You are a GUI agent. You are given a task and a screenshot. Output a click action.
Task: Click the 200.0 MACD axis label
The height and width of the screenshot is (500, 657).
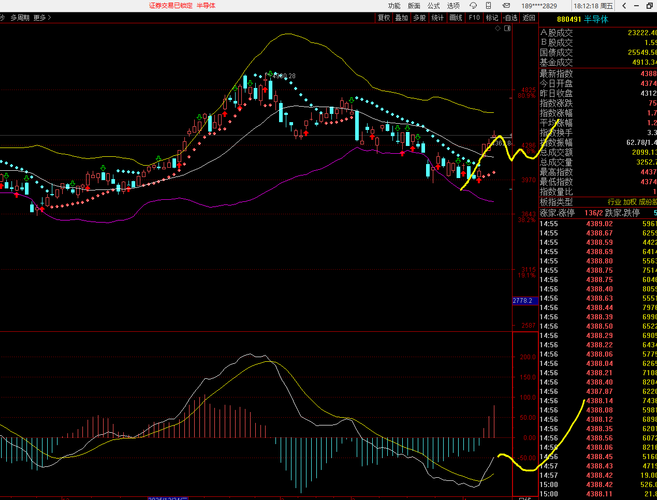[x=528, y=357]
